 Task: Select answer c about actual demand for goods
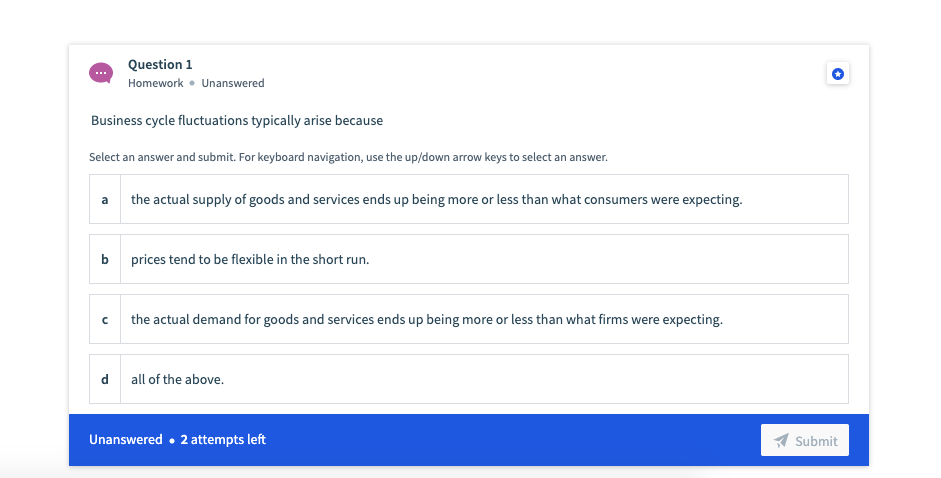pyautogui.click(x=469, y=319)
